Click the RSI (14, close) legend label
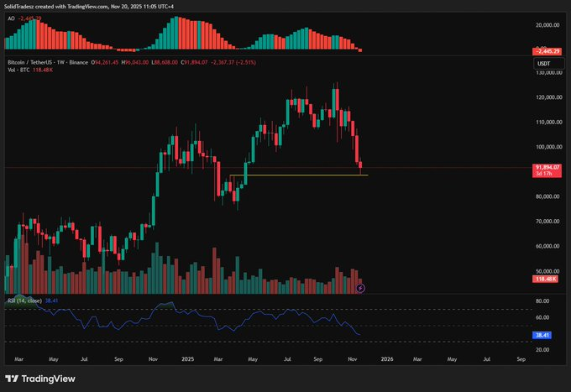This screenshot has width=571, height=392. (24, 301)
